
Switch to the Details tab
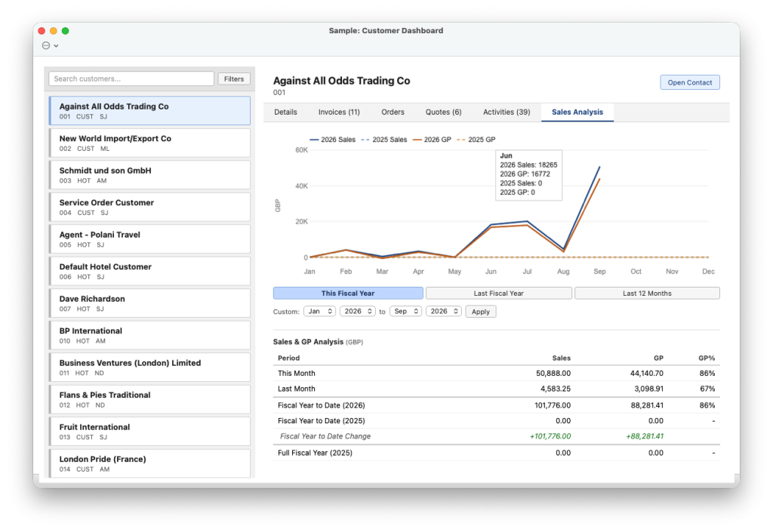pyautogui.click(x=285, y=112)
